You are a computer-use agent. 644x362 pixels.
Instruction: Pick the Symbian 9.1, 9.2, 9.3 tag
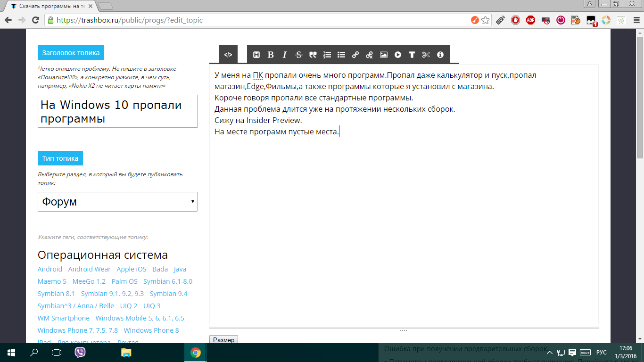112,294
